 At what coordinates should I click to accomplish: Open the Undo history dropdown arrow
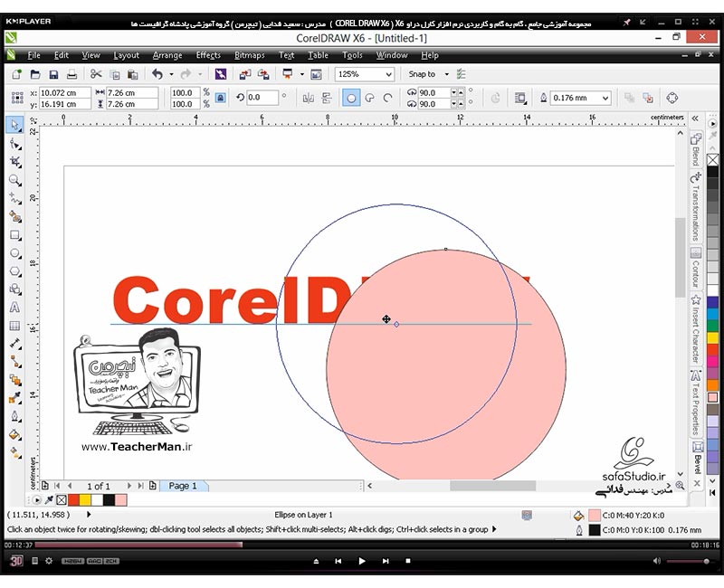click(171, 74)
